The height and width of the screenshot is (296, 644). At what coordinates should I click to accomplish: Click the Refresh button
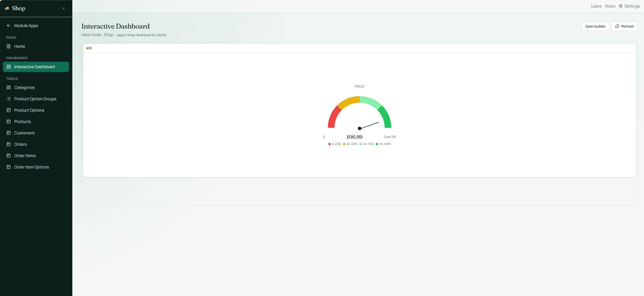point(625,26)
